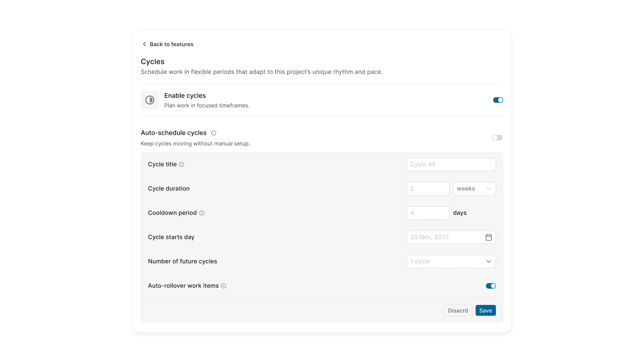644x362 pixels.
Task: Save the cycle settings
Action: 485,310
